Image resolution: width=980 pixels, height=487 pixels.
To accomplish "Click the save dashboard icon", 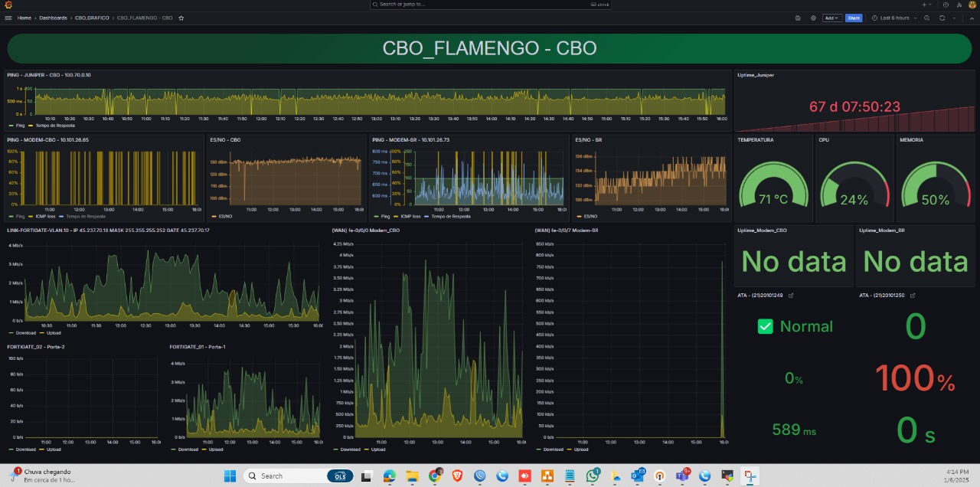I will click(x=798, y=18).
